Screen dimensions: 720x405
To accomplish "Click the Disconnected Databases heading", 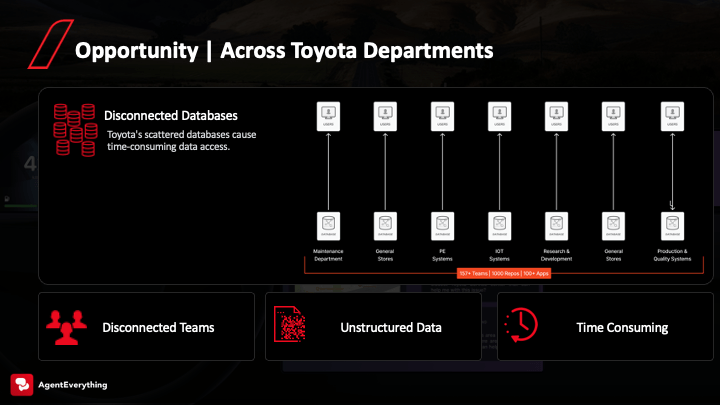I will pos(171,116).
